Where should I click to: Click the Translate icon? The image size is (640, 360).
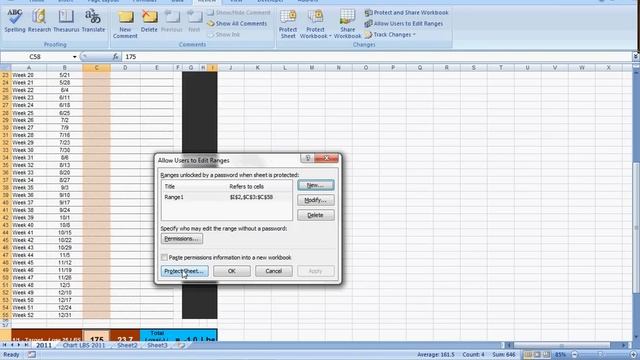coord(93,21)
